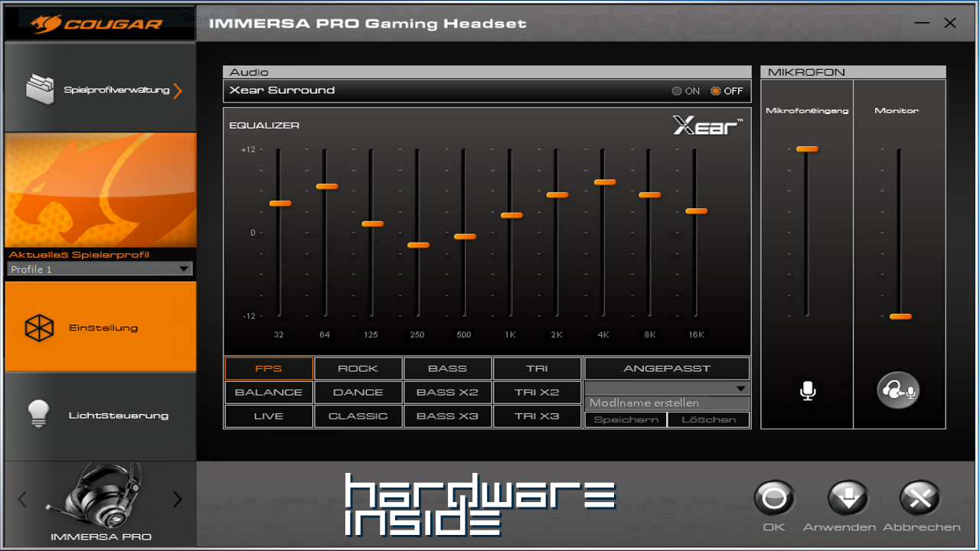Select the BASS equalizer preset
The width and height of the screenshot is (980, 551).
pos(448,368)
